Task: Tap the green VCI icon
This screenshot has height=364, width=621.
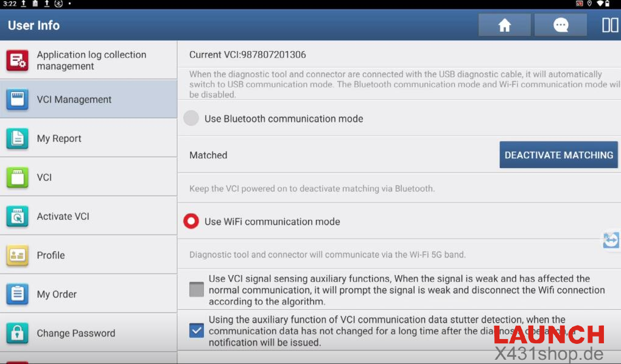Action: 17,177
